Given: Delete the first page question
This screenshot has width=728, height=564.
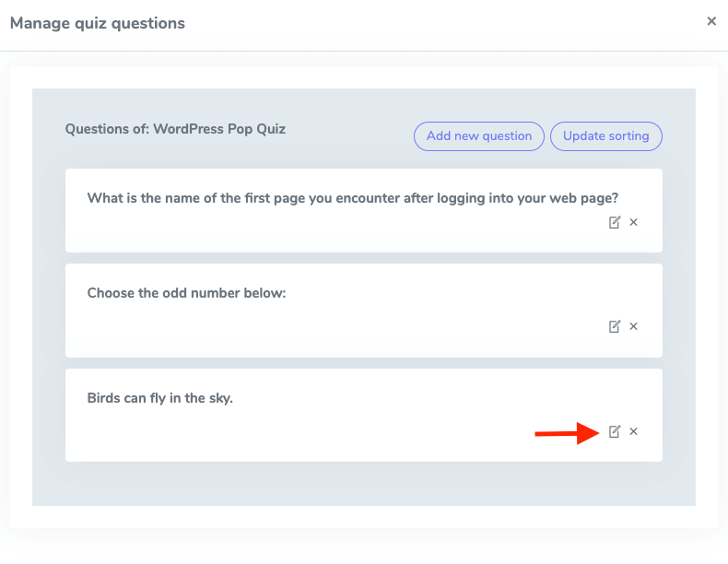Looking at the screenshot, I should tap(634, 222).
